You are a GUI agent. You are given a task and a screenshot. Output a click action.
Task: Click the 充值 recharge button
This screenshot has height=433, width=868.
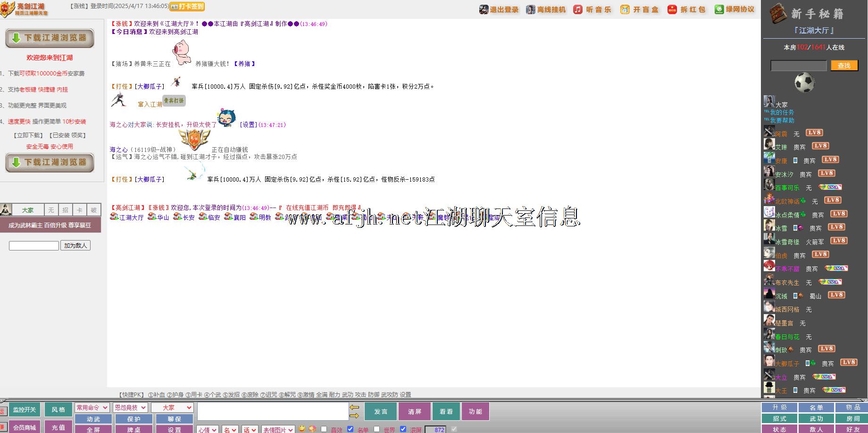[58, 427]
